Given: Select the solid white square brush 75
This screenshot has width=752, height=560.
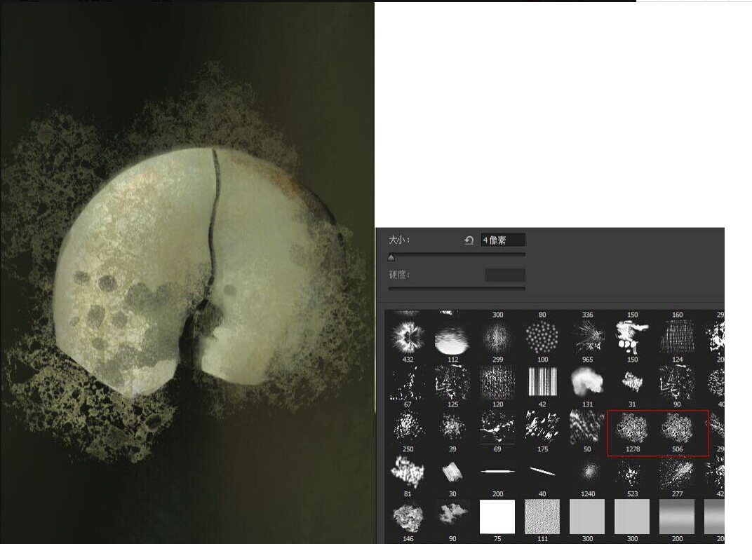Looking at the screenshot, I should click(x=497, y=517).
